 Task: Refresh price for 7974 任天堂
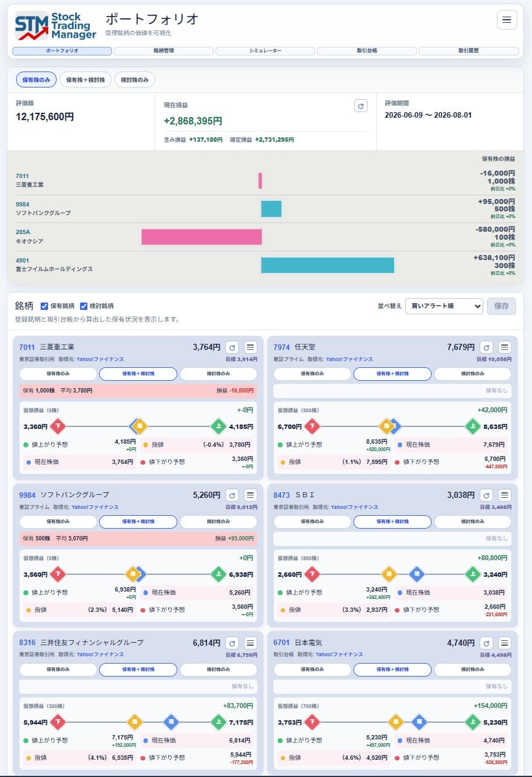coord(486,348)
